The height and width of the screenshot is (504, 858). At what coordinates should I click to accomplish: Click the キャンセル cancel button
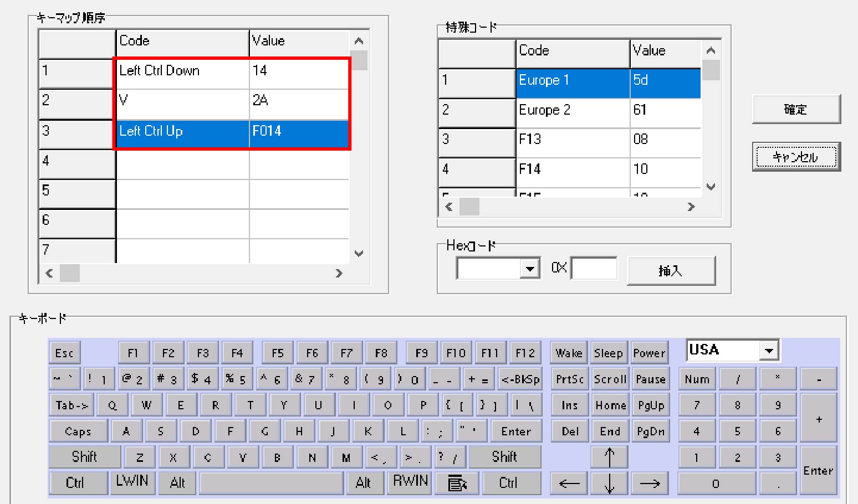[796, 157]
